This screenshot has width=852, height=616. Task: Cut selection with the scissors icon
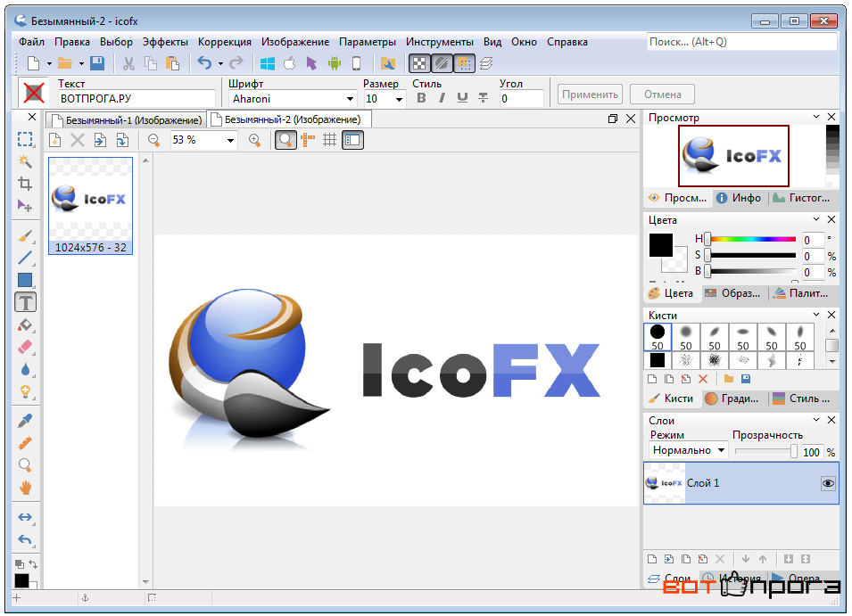[128, 63]
